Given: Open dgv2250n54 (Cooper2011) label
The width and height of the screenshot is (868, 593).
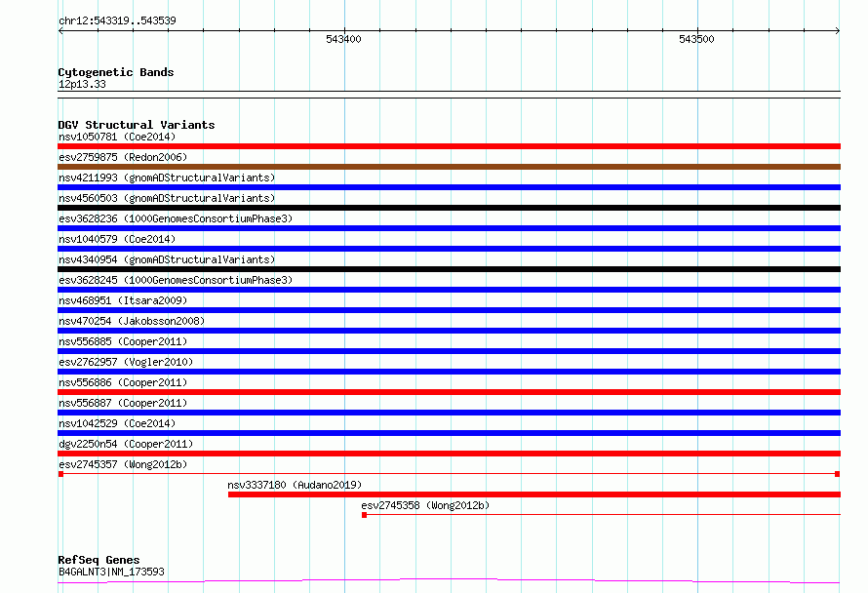Looking at the screenshot, I should tap(126, 444).
